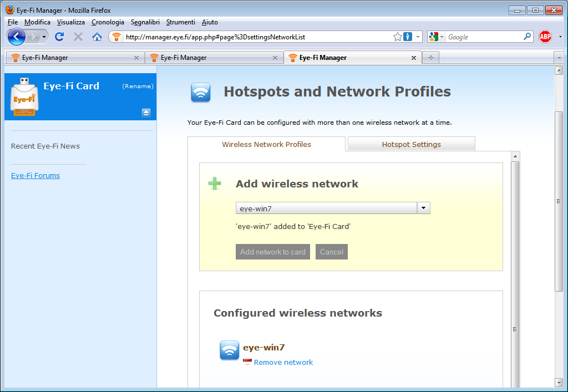Viewport: 568px width, 392px height.
Task: Click the eye-win7 configured network name
Action: tap(263, 348)
